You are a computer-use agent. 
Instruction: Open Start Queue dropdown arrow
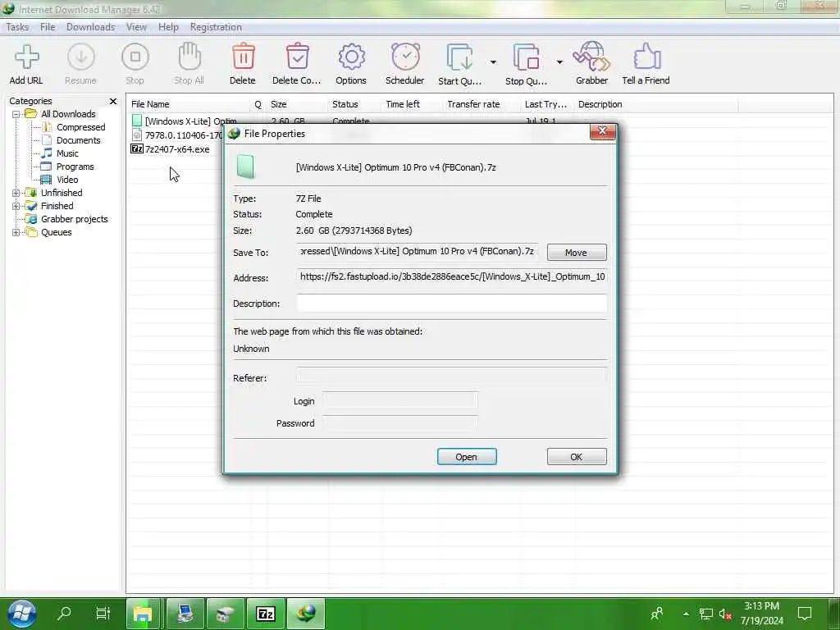point(493,62)
